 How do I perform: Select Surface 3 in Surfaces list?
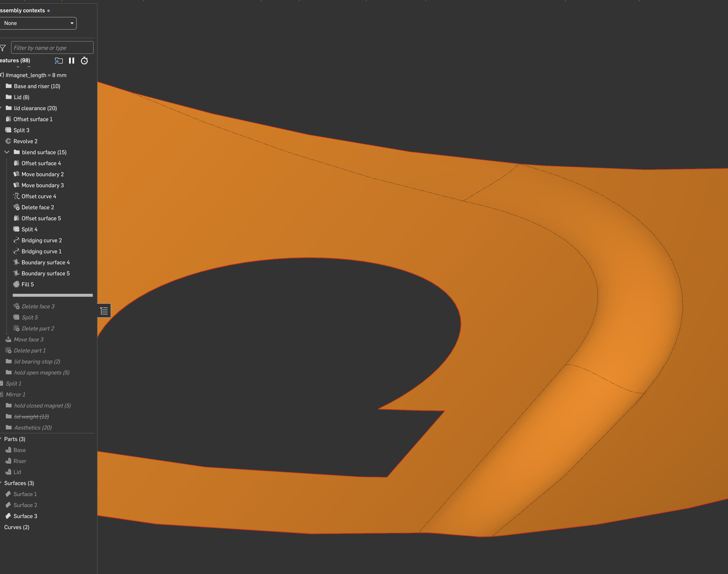25,516
